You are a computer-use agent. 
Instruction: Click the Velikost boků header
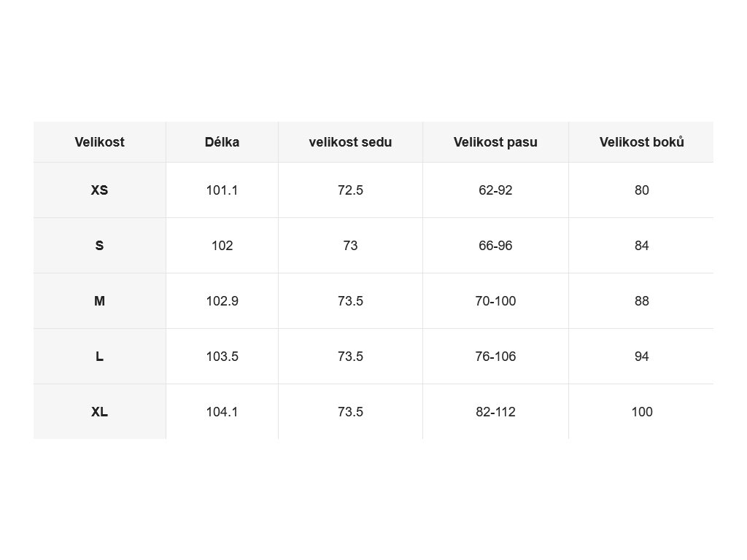coord(642,142)
